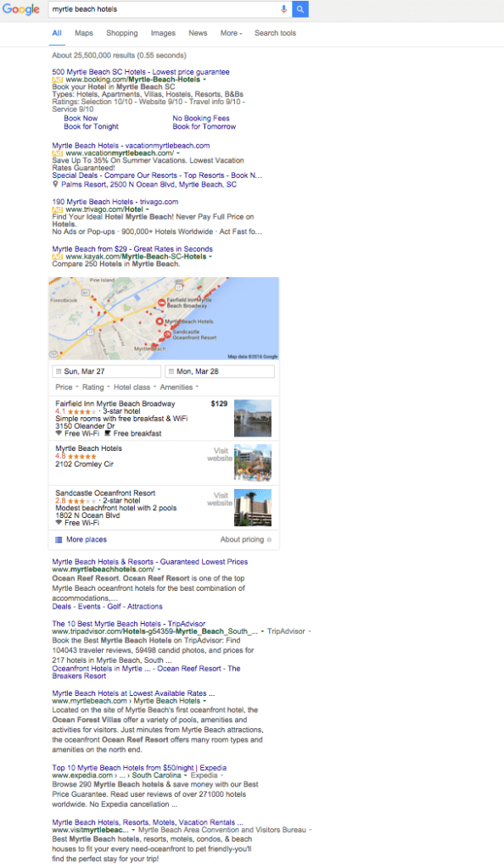The image size is (504, 868).
Task: Click the blue search magnifier button
Action: [300, 9]
